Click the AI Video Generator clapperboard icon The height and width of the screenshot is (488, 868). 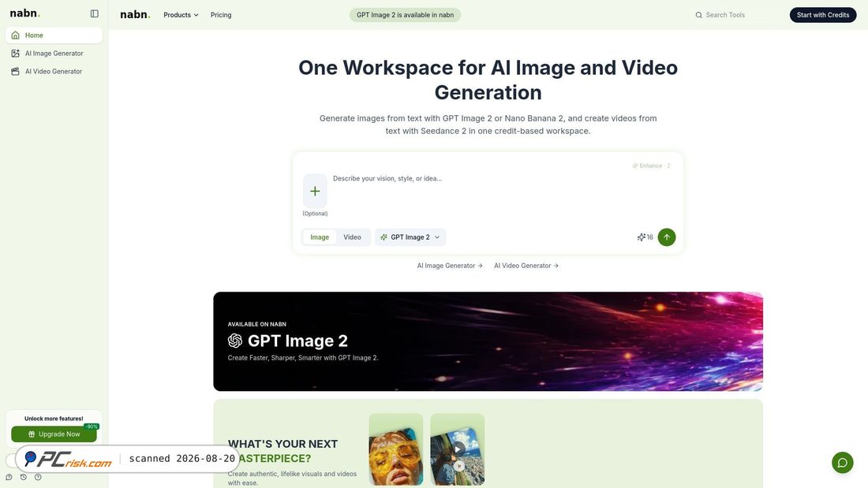coord(16,72)
